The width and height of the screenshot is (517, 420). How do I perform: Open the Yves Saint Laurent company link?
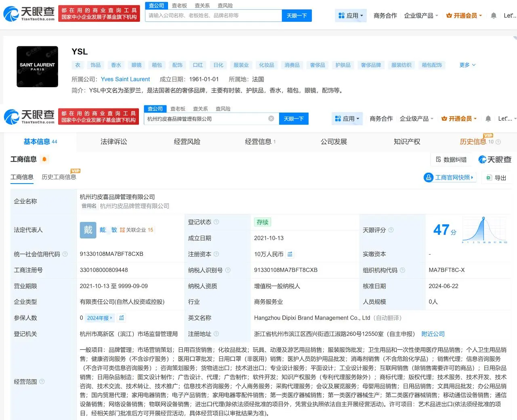tap(125, 79)
